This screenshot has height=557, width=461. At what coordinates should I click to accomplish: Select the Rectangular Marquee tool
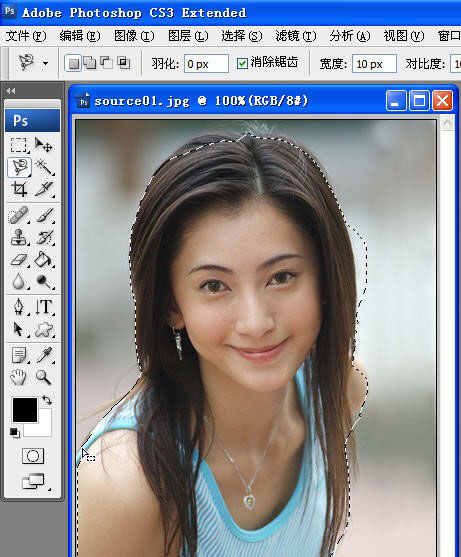click(18, 145)
